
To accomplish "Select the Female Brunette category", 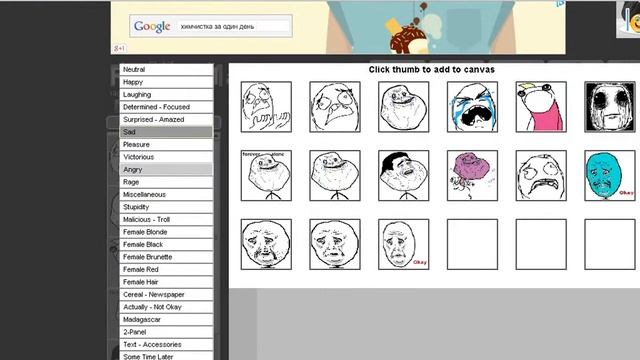I will pos(166,257).
